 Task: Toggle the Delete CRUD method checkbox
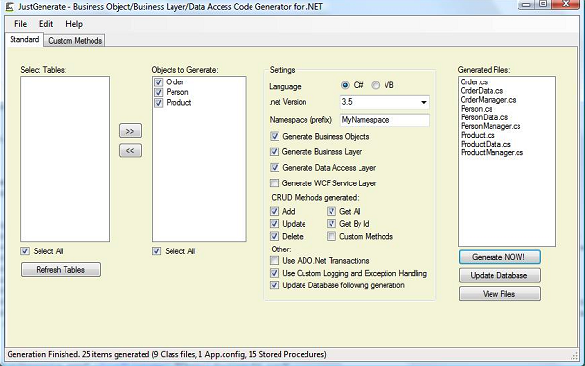coord(275,236)
